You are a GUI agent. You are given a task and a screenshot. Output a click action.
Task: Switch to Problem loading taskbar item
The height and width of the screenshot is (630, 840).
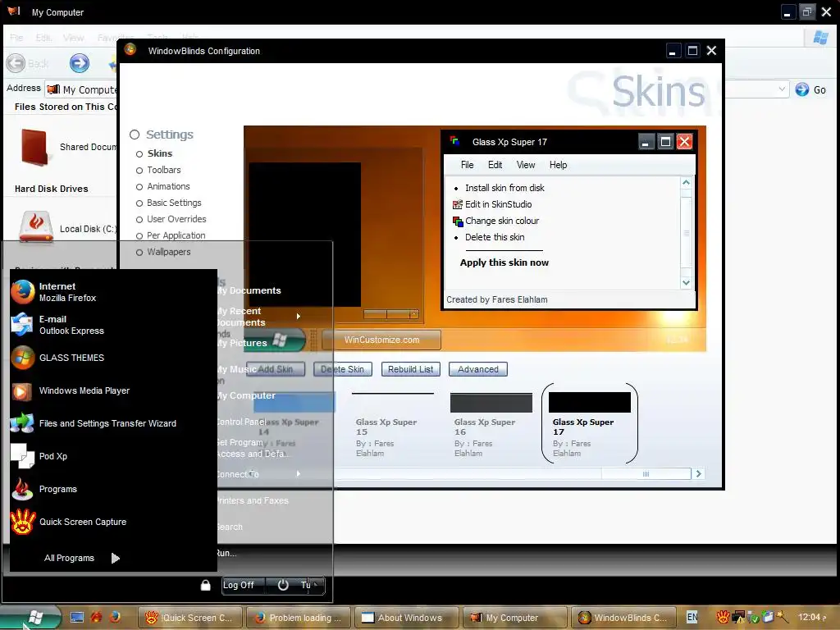[299, 618]
